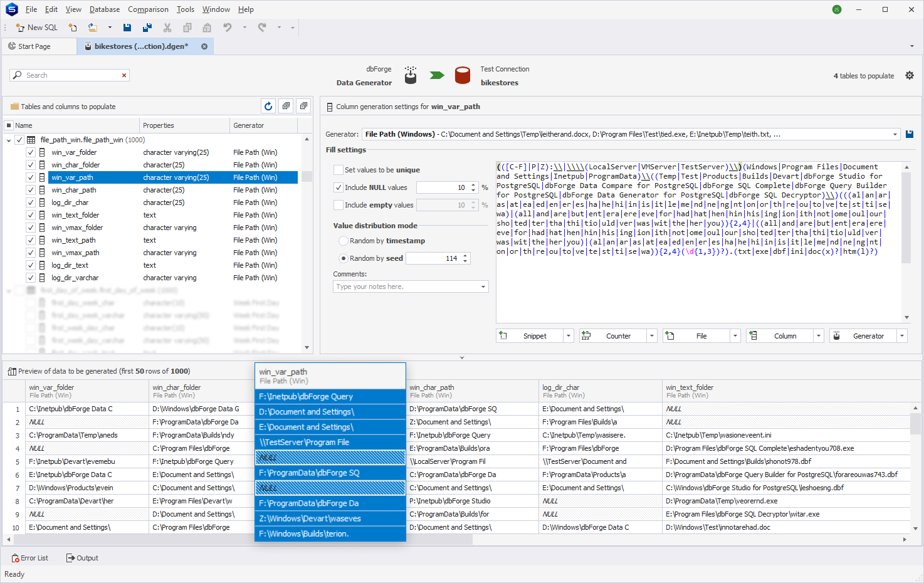Image resolution: width=924 pixels, height=583 pixels.
Task: Click the bikestores database cylinder icon
Action: pos(463,75)
